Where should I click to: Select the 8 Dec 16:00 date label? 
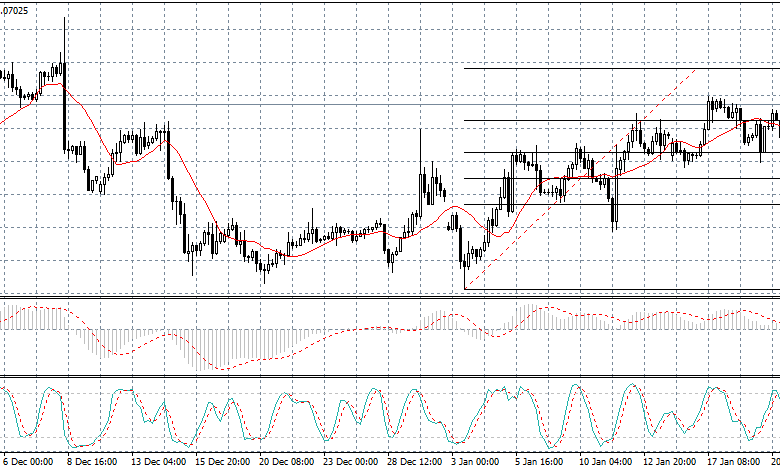click(x=92, y=463)
